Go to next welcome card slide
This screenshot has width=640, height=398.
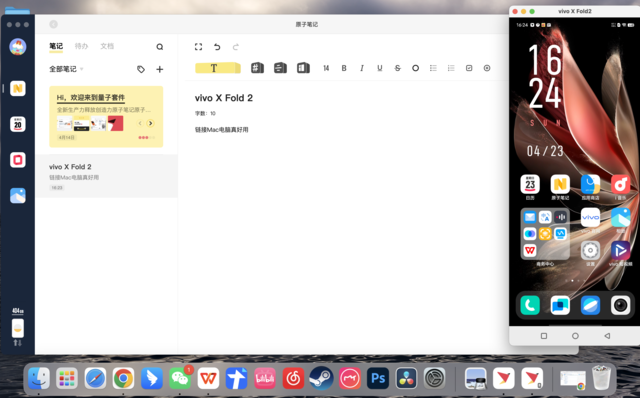(151, 123)
